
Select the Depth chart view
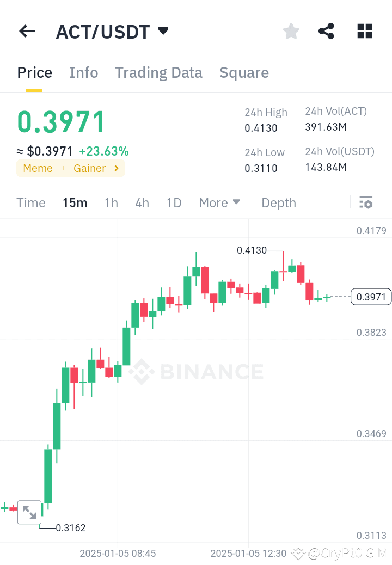click(x=278, y=202)
